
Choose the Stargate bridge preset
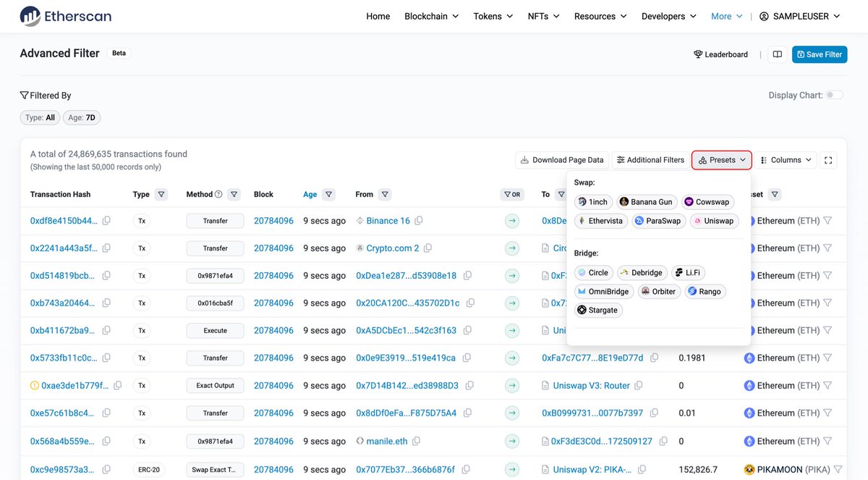(600, 309)
